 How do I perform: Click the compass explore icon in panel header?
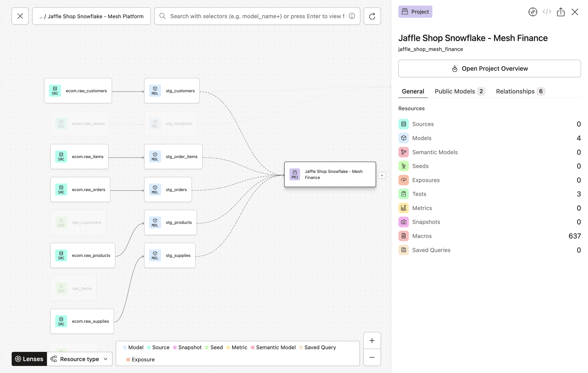[x=533, y=12]
